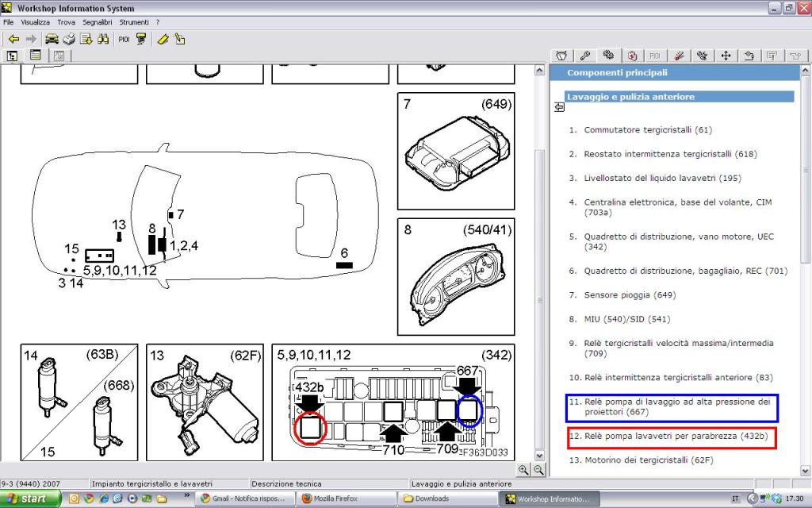
Task: Select 'MIU (540)/SID (541)' entry
Action: click(627, 319)
